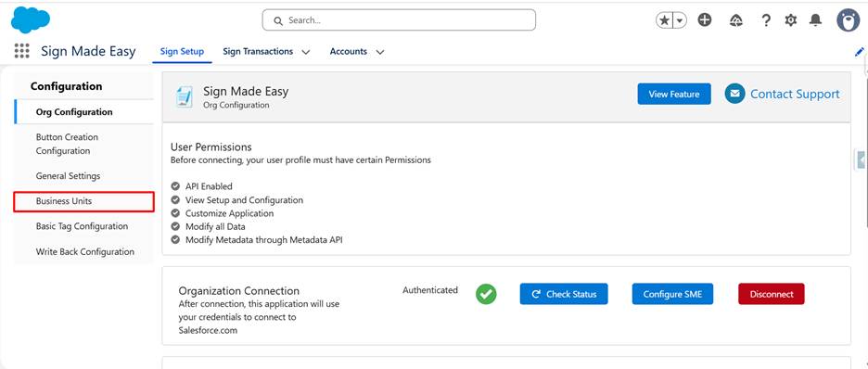Open the user profile avatar
Screen dimensions: 868x369
(x=848, y=20)
